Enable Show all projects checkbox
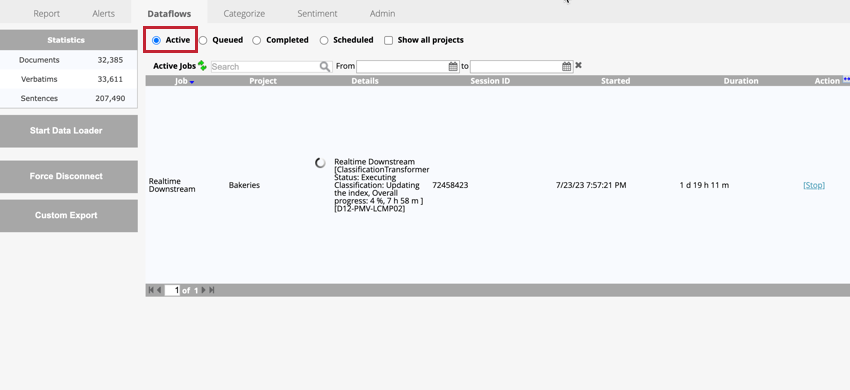The width and height of the screenshot is (850, 390). pyautogui.click(x=388, y=40)
